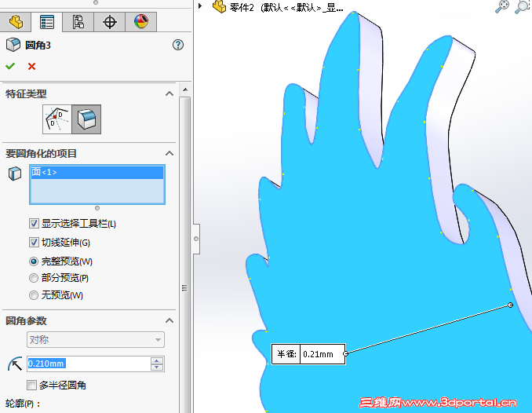532x413 pixels.
Task: Open the FeatureManager design tree tab
Action: pyautogui.click(x=16, y=22)
